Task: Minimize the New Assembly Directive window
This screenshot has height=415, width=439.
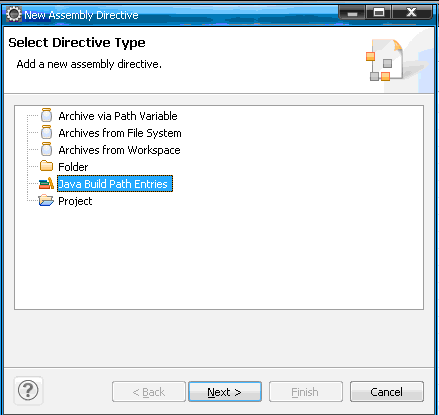Action: (352, 12)
